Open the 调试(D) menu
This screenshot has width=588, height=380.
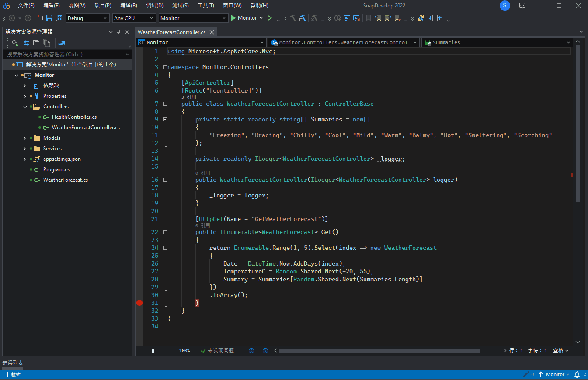pyautogui.click(x=155, y=6)
